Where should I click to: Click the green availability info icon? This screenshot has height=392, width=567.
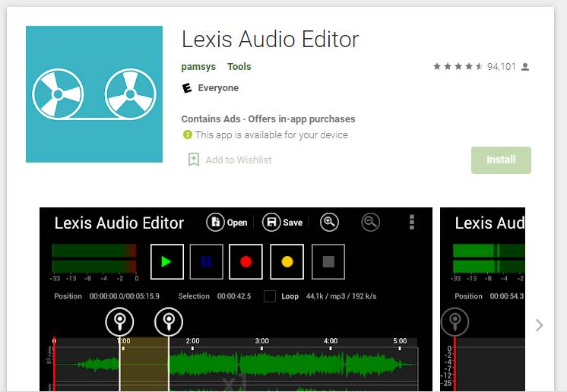point(187,134)
